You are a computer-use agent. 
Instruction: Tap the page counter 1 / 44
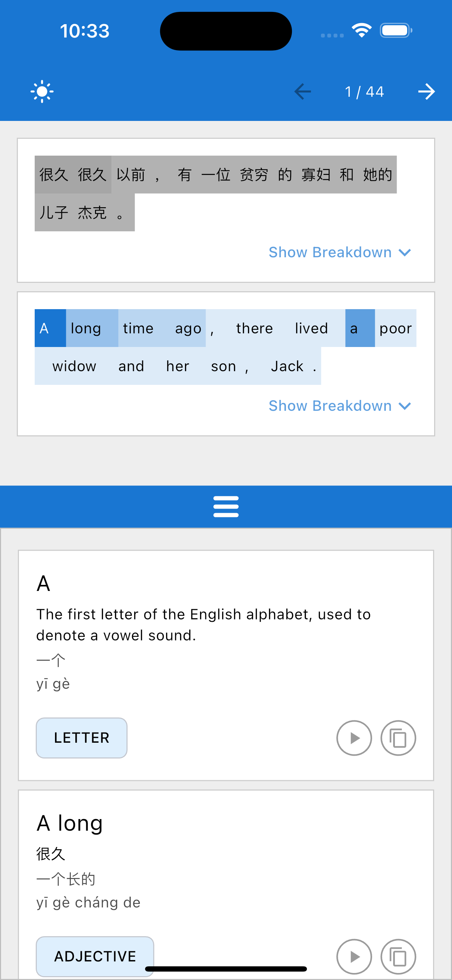tap(364, 92)
